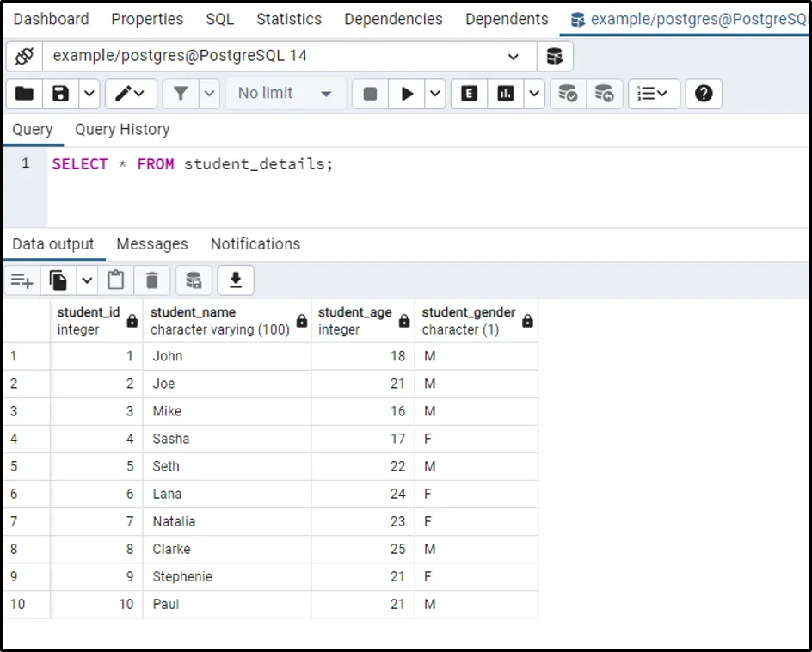The height and width of the screenshot is (652, 812).
Task: Open the Messages tab
Action: (152, 244)
